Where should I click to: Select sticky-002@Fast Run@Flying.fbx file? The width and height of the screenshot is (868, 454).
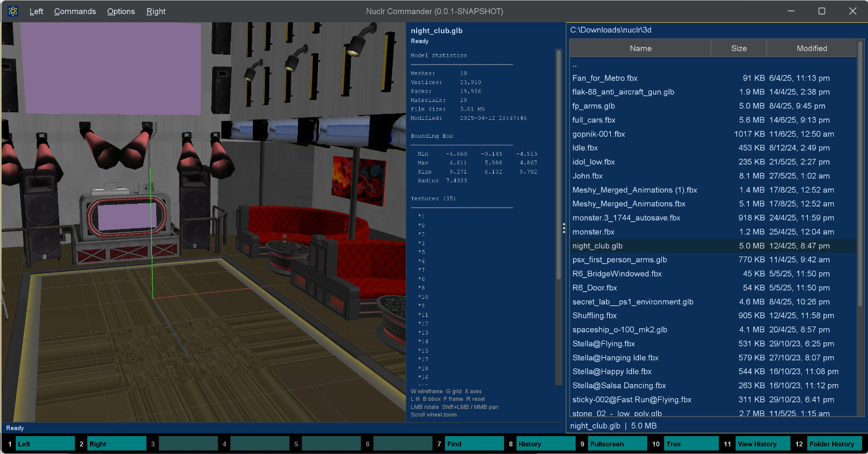pos(713,400)
